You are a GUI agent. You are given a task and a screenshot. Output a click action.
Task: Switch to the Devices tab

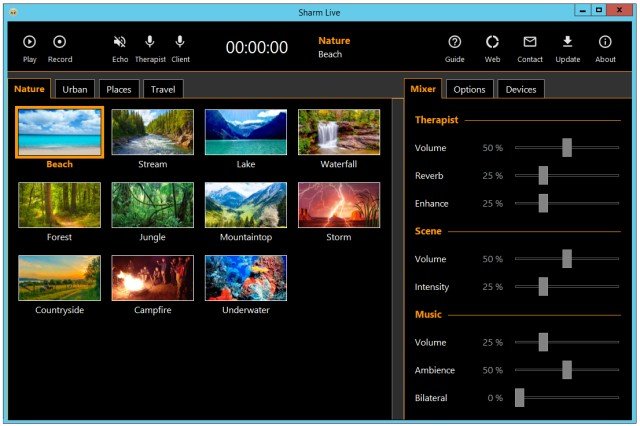521,90
